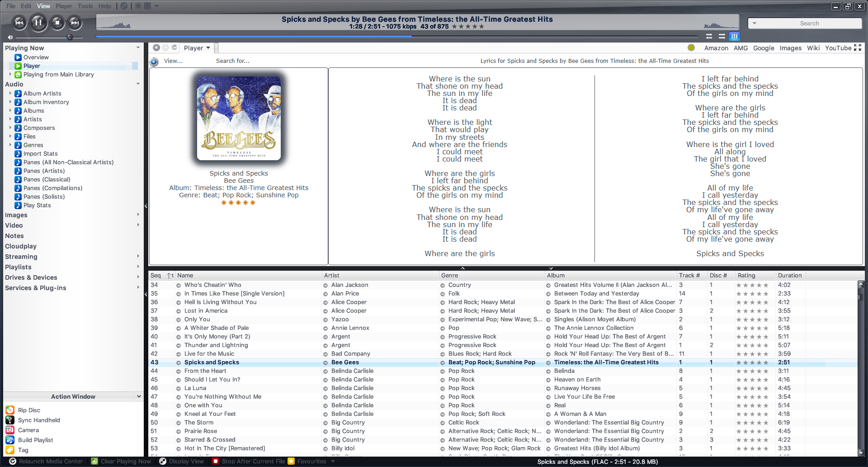868x467 pixels.
Task: Open the Action Window dropdown chevron
Action: tap(138, 396)
